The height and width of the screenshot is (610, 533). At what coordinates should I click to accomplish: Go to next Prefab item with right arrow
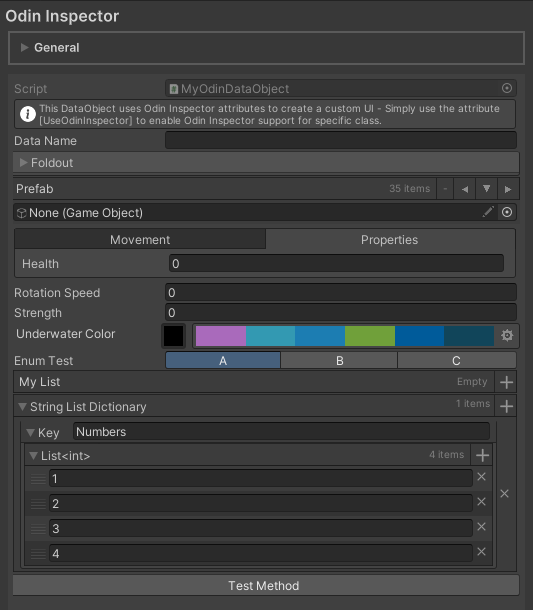pos(508,189)
